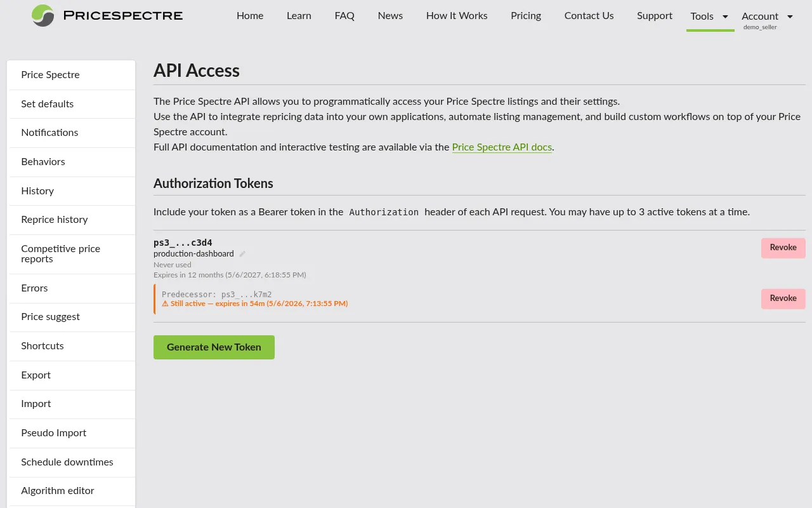This screenshot has width=812, height=508.
Task: Open the Support page
Action: pos(655,16)
